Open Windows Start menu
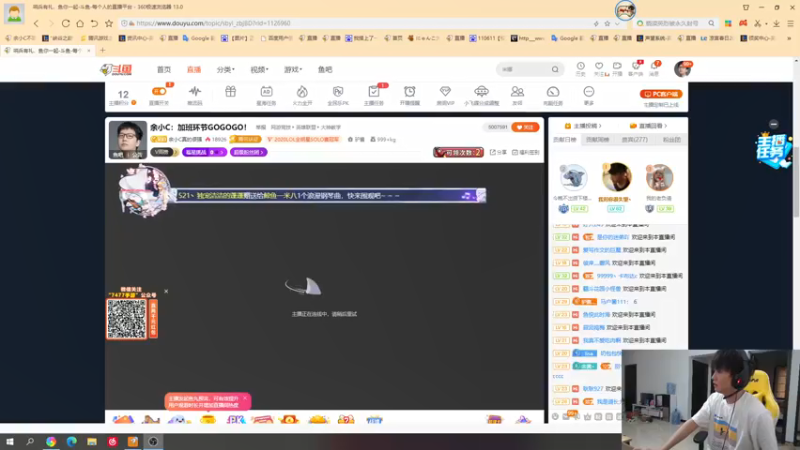This screenshot has height=450, width=800. coord(10,441)
